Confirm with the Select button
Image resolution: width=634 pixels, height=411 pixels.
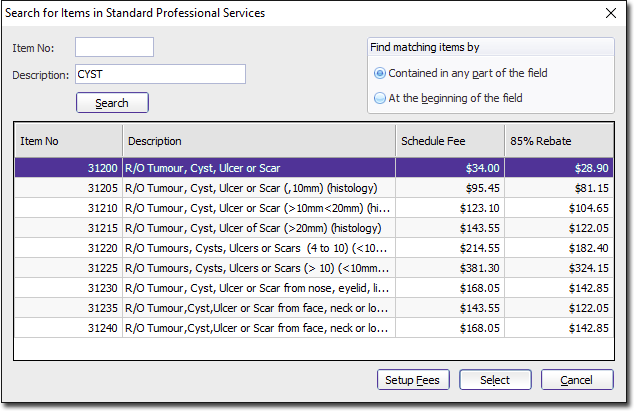[495, 380]
